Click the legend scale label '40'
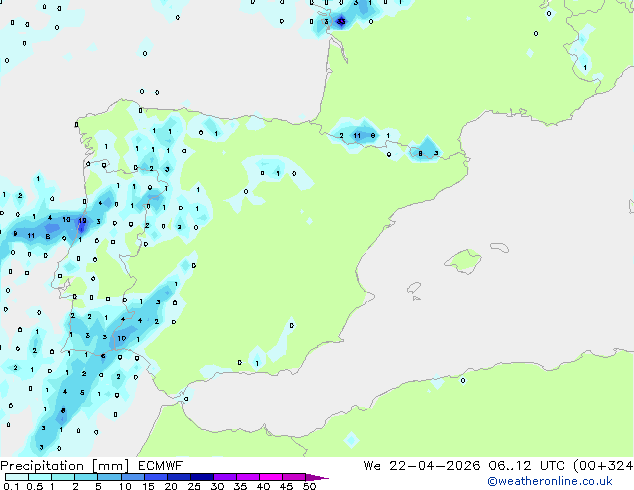 click(x=263, y=486)
